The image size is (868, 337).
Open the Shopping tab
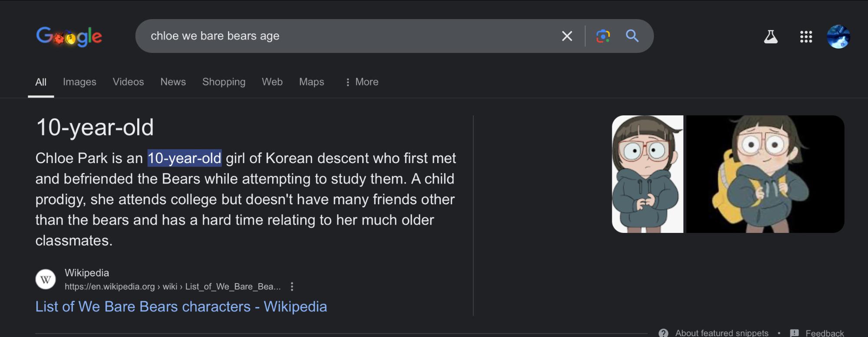[224, 82]
